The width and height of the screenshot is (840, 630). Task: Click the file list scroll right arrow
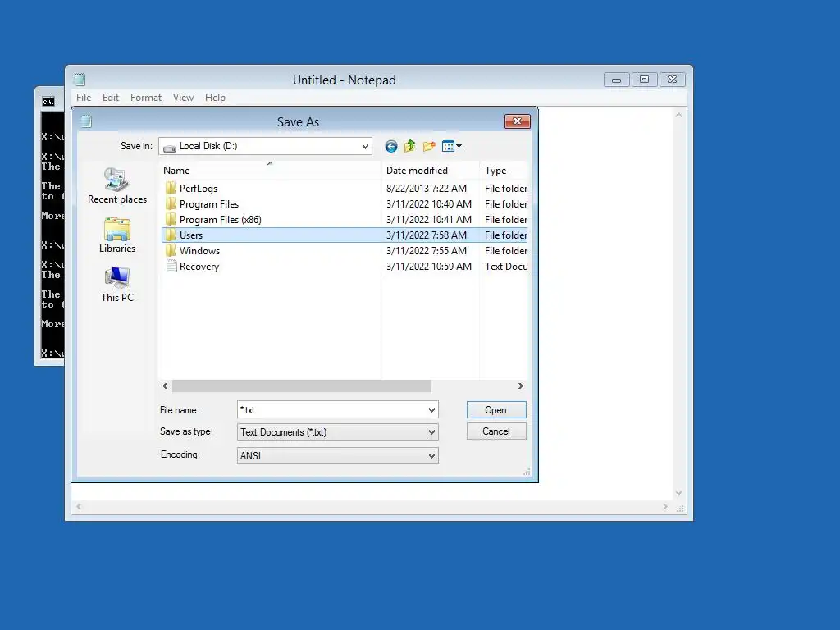(521, 386)
